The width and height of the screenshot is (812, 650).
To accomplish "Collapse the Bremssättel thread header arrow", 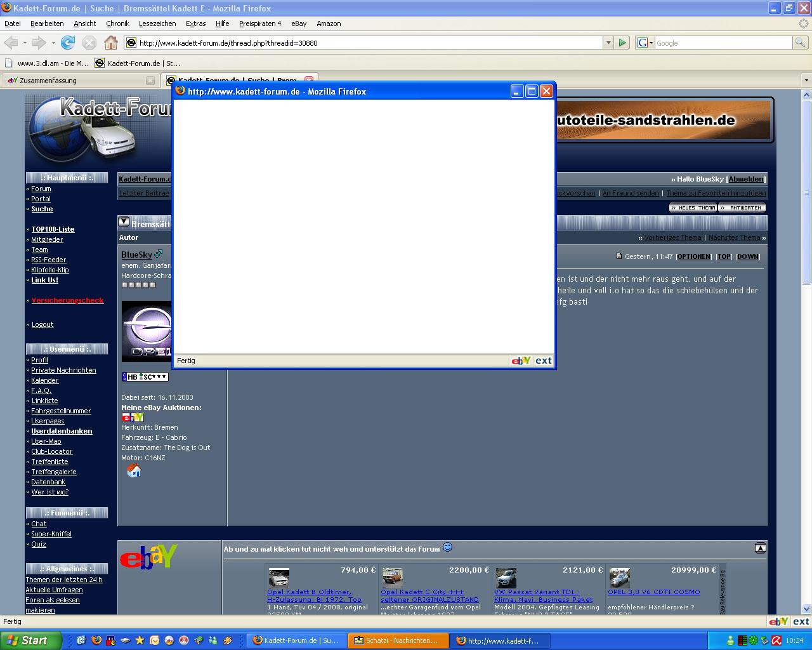I will pos(124,222).
